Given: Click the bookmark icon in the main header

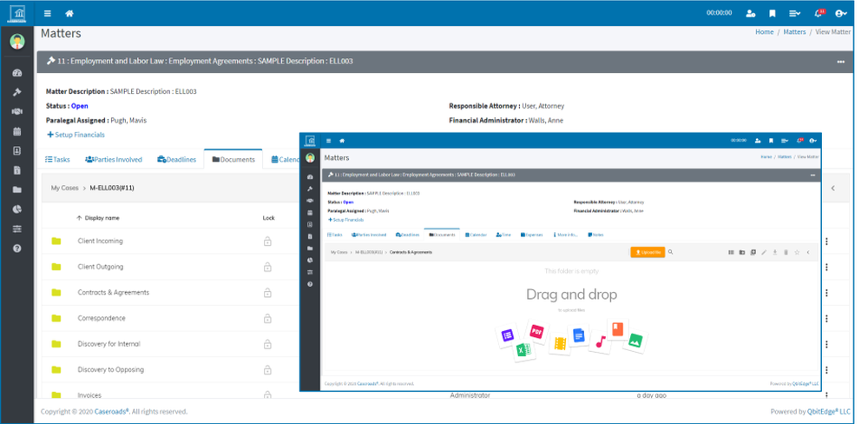Looking at the screenshot, I should coord(773,13).
